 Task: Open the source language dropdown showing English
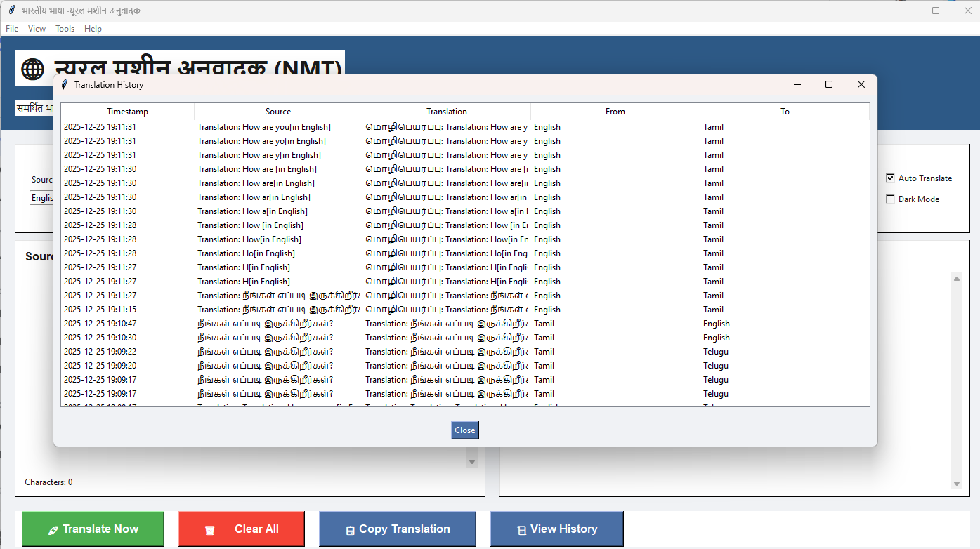[x=41, y=198]
